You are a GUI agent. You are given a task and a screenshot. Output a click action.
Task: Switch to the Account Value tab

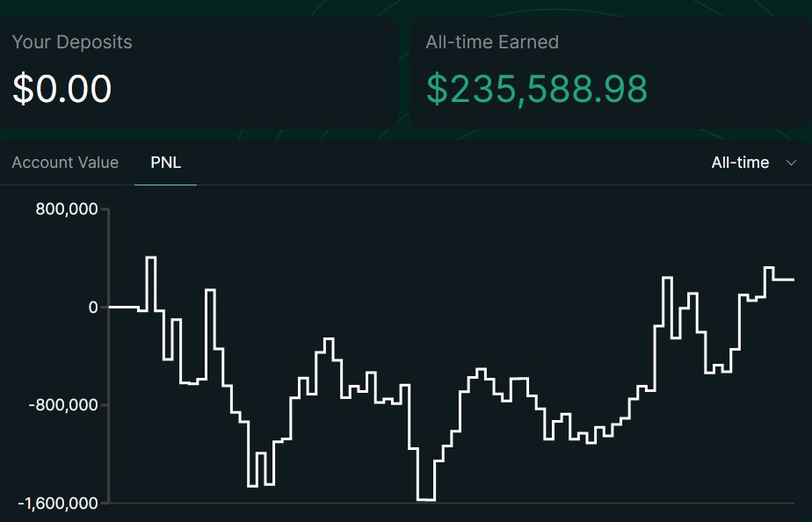click(65, 163)
